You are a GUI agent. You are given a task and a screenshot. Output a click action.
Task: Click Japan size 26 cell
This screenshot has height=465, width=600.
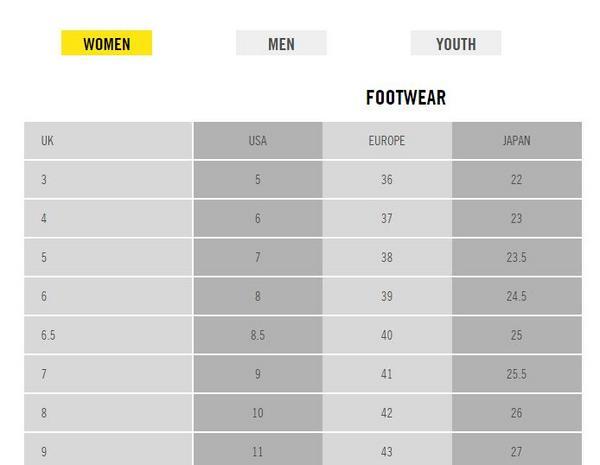(516, 413)
